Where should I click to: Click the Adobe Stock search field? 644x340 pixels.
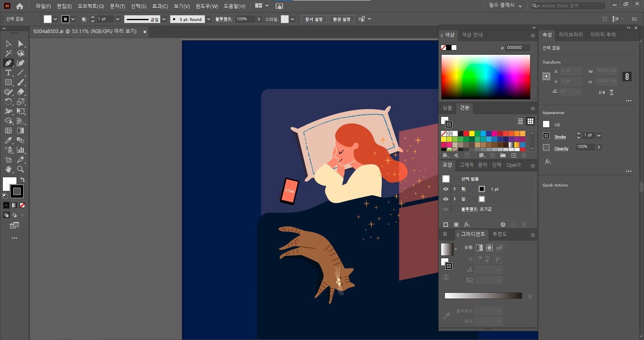point(571,6)
